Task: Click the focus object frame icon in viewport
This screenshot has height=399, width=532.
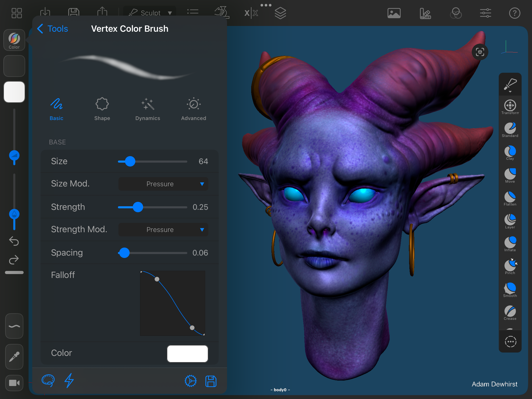Action: coord(480,52)
